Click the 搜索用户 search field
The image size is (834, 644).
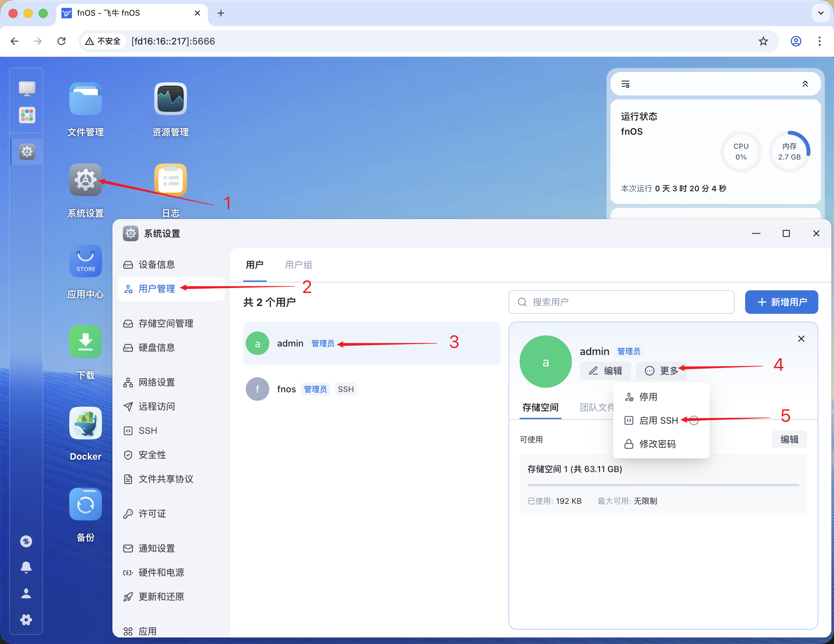pos(621,302)
